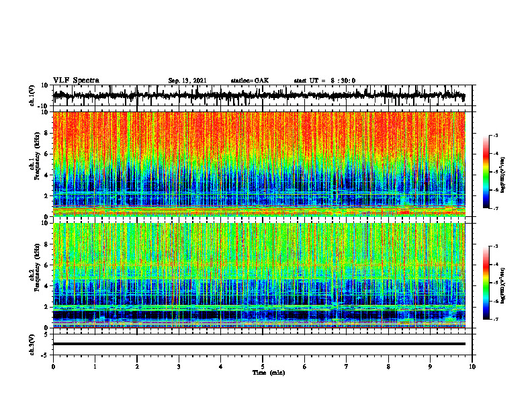Click the "-3" value on ch.1 color bar

[x=496, y=135]
